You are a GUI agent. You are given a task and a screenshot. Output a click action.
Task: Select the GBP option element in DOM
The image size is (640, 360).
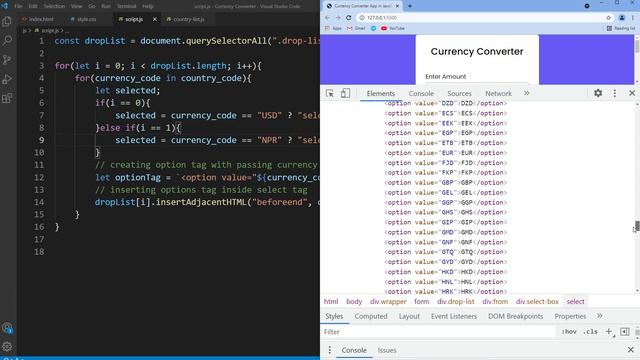[445, 182]
